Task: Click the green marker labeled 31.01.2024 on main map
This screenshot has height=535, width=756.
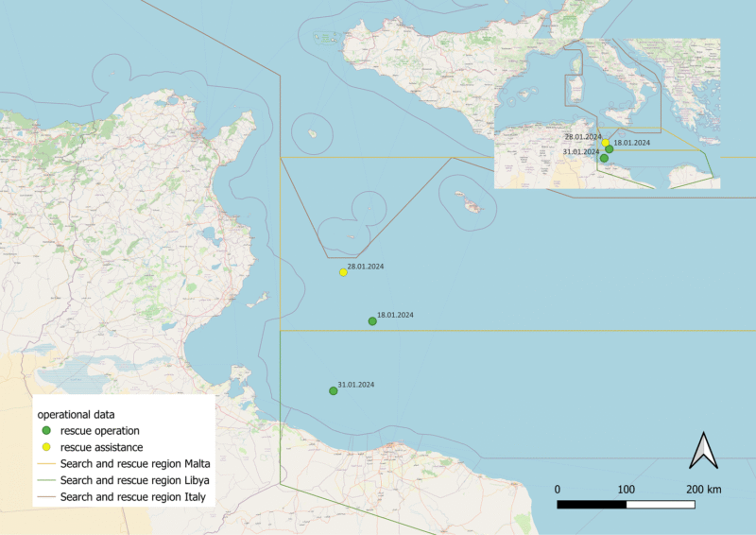Action: coord(334,390)
